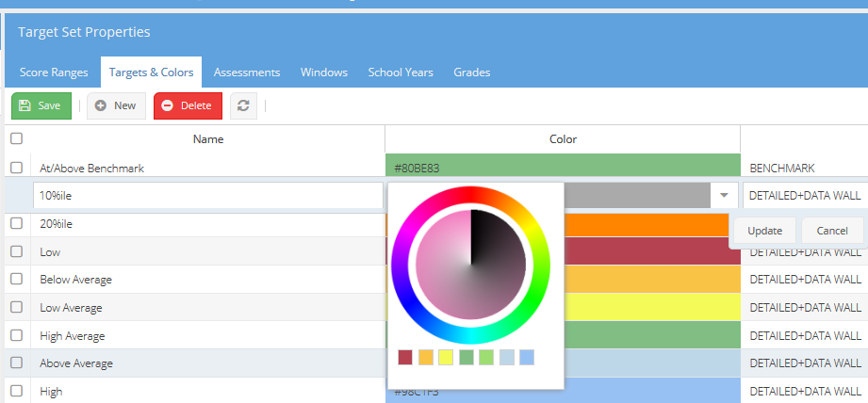Check the High row checkbox
Viewport: 868px width, 403px height.
pyautogui.click(x=17, y=391)
